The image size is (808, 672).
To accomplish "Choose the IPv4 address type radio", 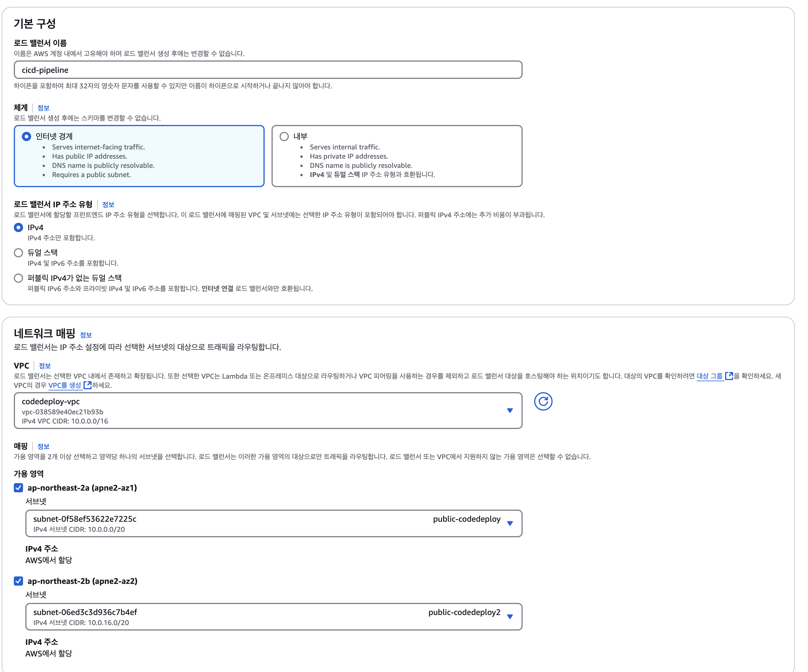I will pyautogui.click(x=18, y=228).
